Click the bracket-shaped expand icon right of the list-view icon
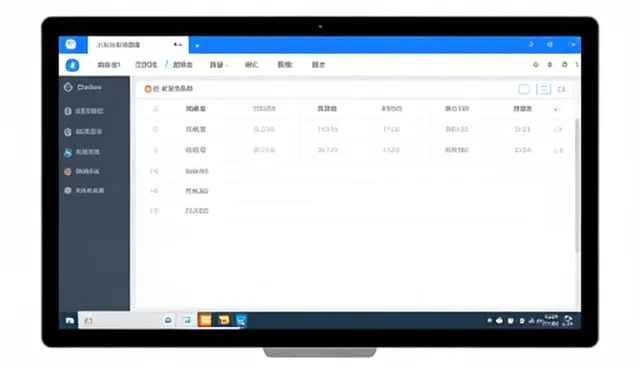This screenshot has width=640, height=368. tap(561, 89)
